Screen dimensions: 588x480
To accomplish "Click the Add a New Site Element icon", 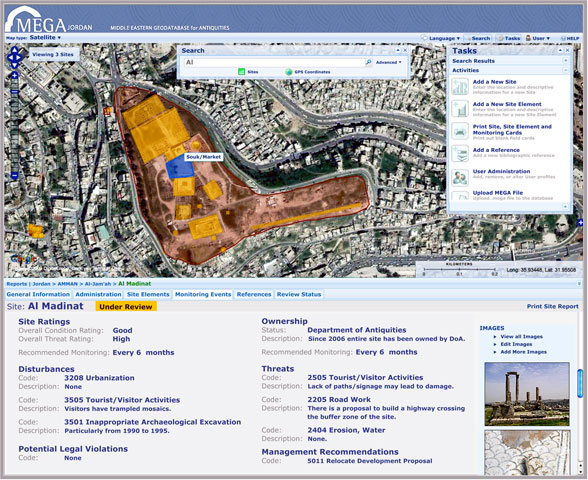I will (460, 109).
